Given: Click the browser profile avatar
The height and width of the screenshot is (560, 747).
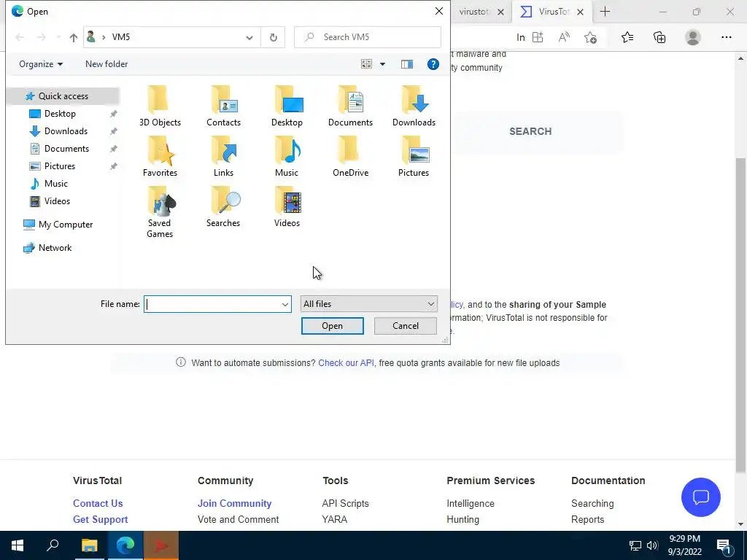Looking at the screenshot, I should [693, 37].
